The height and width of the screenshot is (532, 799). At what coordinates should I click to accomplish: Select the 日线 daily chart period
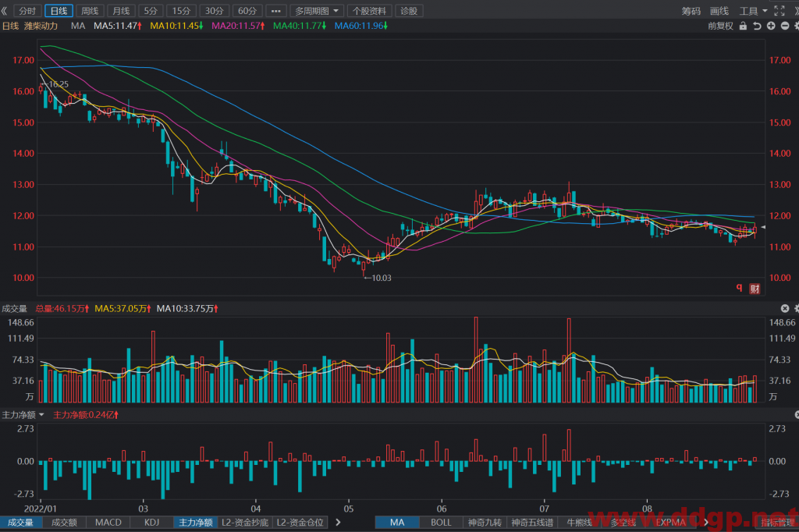tap(59, 11)
